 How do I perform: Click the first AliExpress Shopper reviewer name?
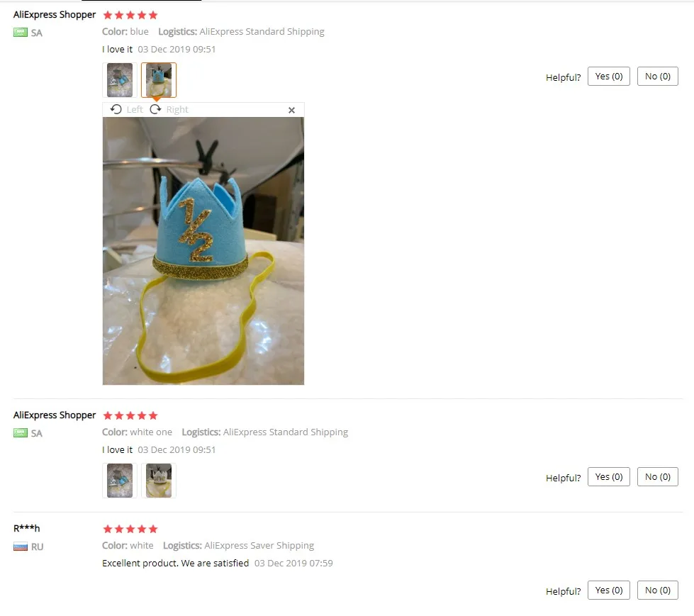click(x=55, y=15)
